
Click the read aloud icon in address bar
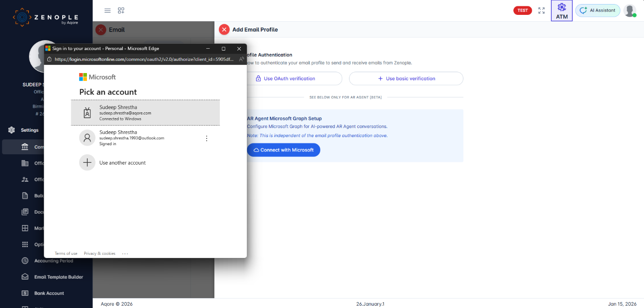(x=242, y=59)
